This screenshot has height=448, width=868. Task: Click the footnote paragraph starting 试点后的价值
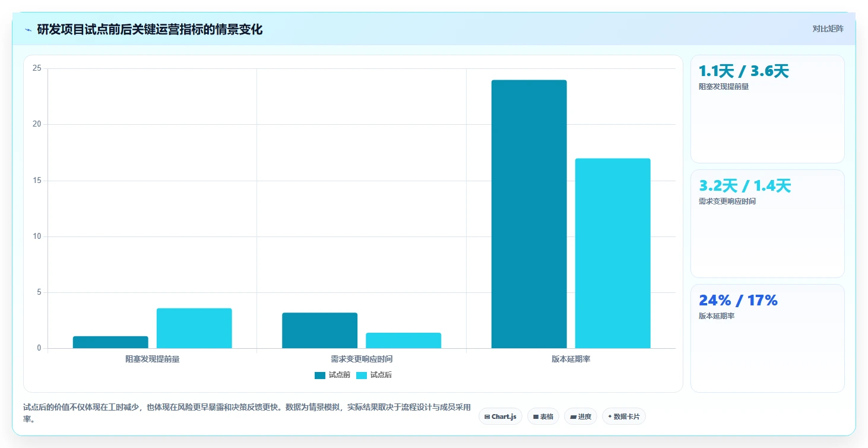tap(247, 413)
